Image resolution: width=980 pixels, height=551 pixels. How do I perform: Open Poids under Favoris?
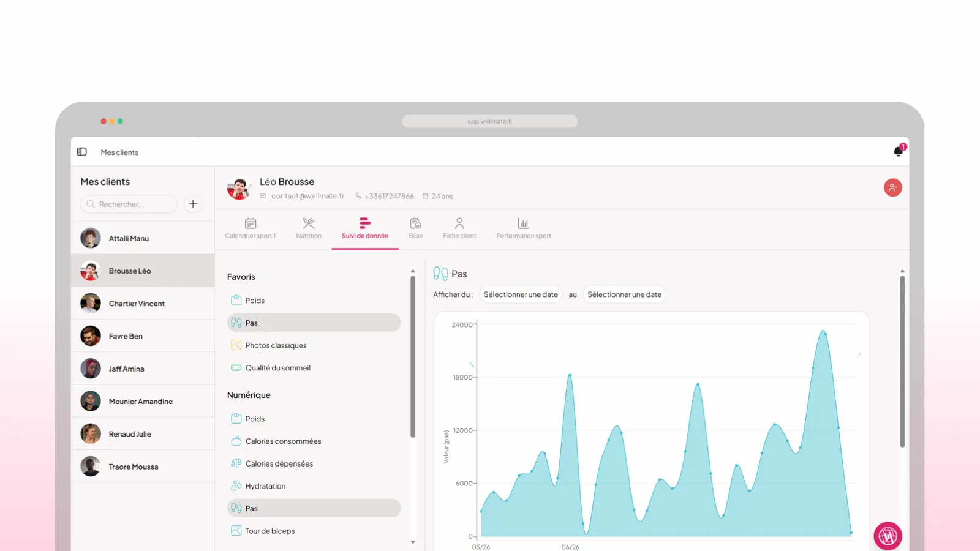pos(314,301)
